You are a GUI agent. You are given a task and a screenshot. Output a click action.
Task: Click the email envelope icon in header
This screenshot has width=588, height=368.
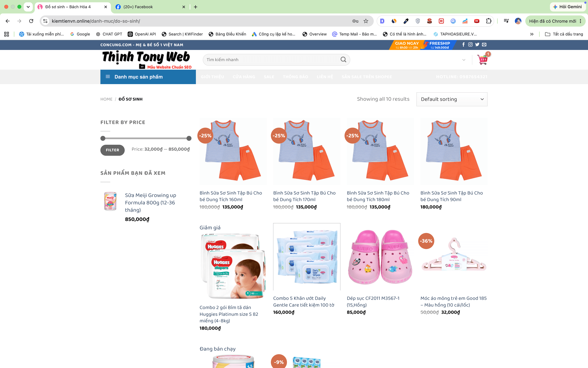tap(484, 45)
